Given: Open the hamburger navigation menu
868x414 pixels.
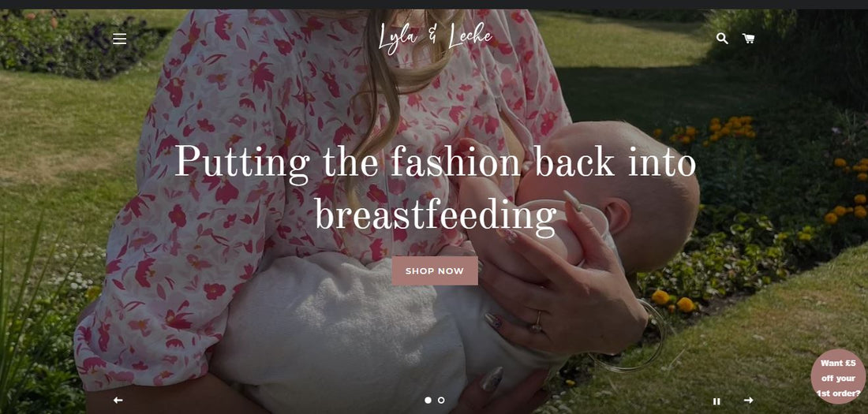Looking at the screenshot, I should (x=120, y=39).
